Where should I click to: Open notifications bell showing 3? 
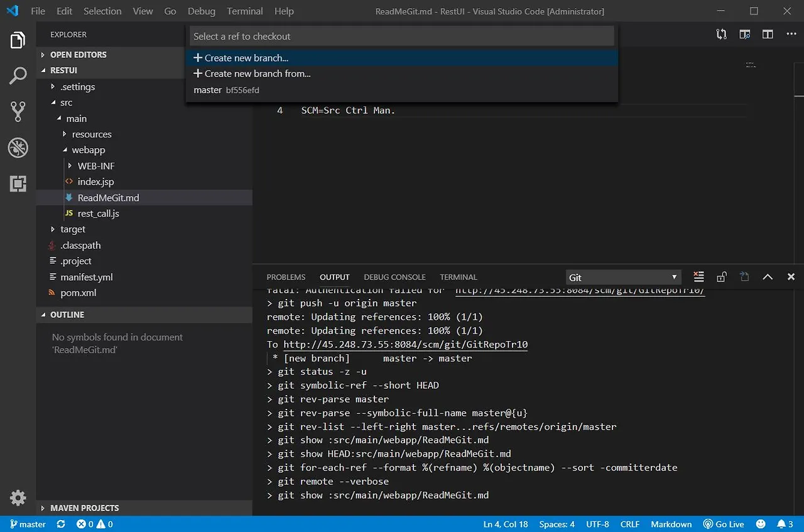click(x=785, y=524)
